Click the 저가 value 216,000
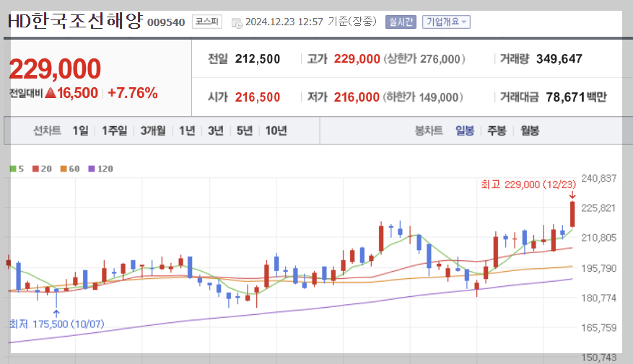Image resolution: width=633 pixels, height=364 pixels. coord(357,97)
